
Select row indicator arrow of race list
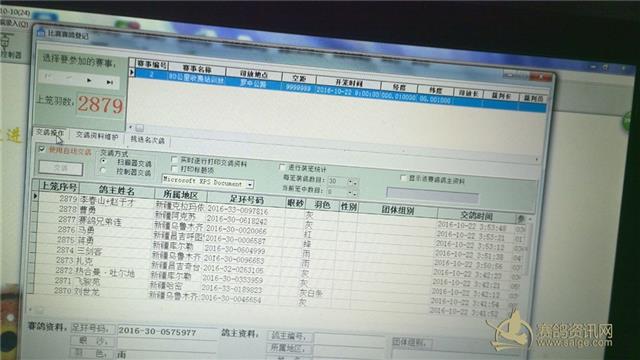pos(132,72)
